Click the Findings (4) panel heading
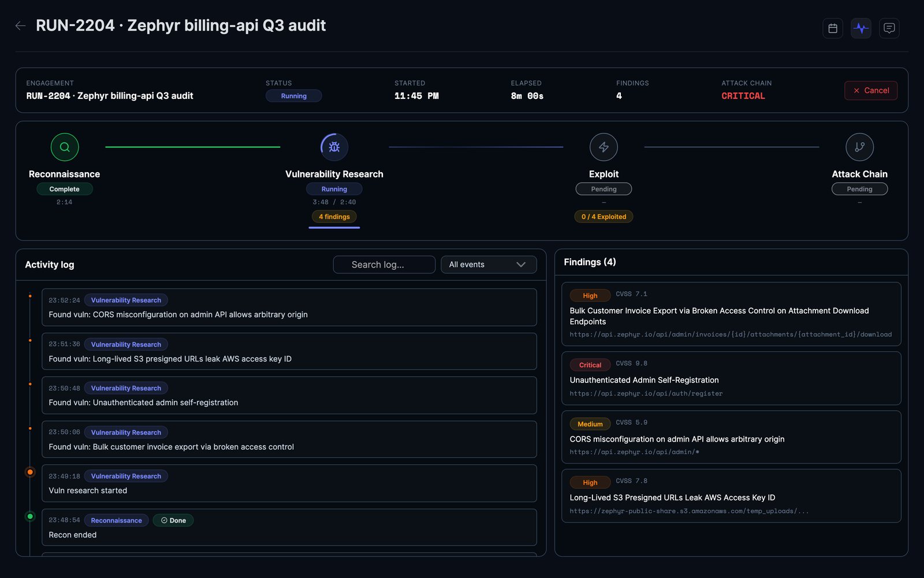This screenshot has height=578, width=924. (590, 262)
